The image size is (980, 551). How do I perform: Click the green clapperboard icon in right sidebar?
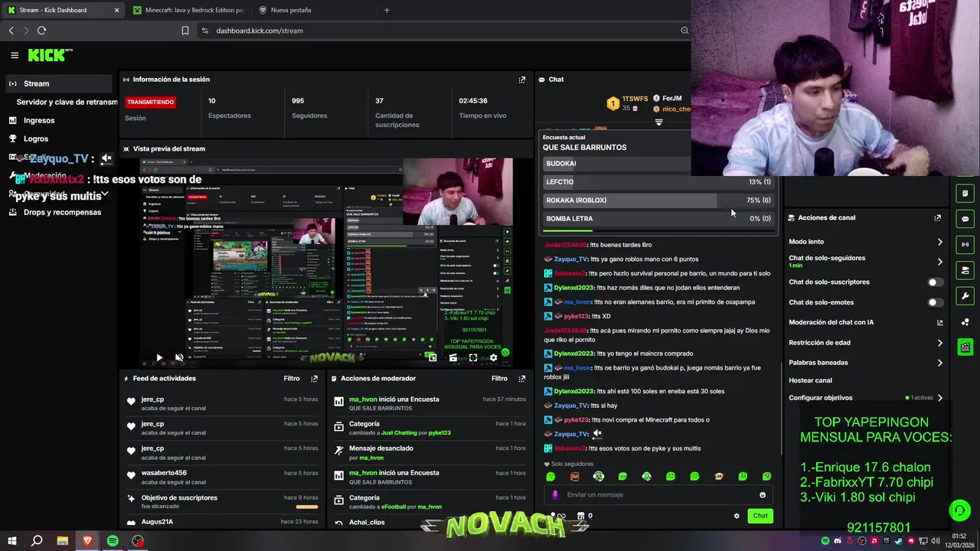[965, 347]
